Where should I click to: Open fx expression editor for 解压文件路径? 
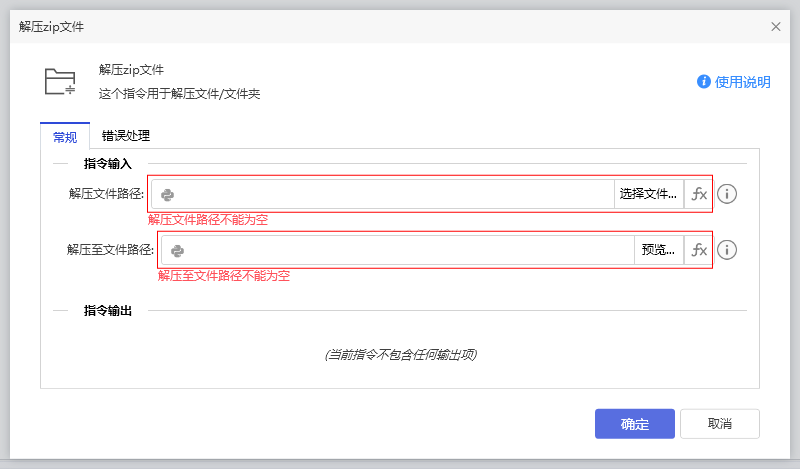pyautogui.click(x=699, y=194)
